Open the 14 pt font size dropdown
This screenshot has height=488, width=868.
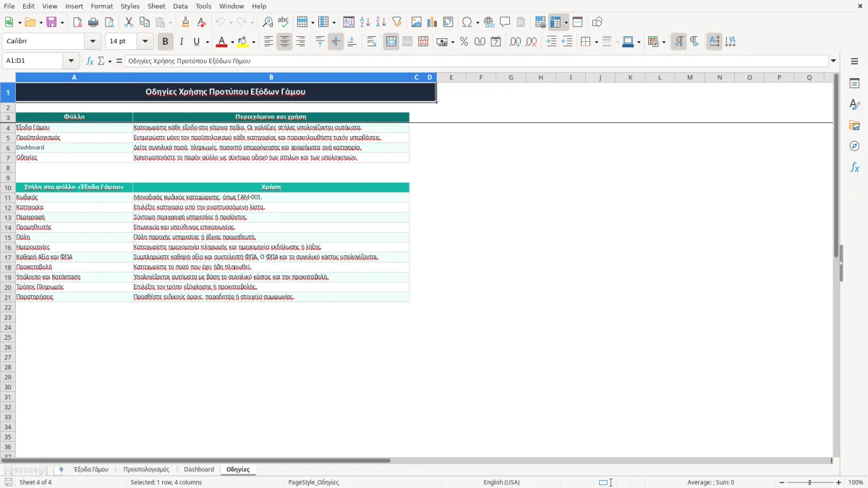click(145, 42)
